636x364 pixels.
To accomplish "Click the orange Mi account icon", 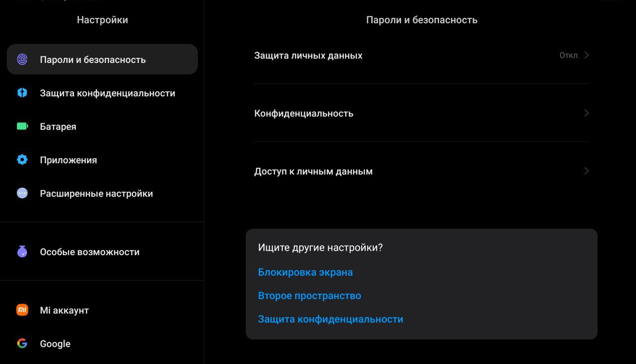I will [22, 310].
